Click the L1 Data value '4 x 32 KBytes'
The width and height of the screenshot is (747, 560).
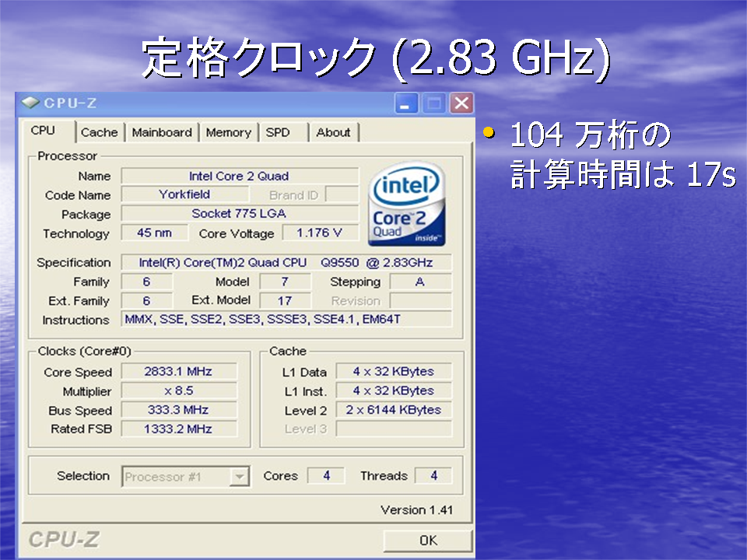(x=394, y=372)
